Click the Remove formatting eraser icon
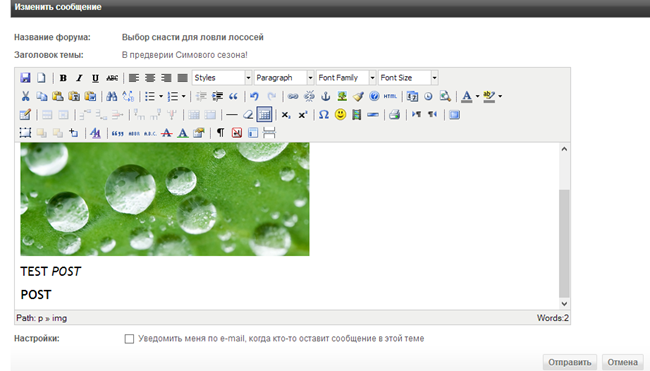650x371 pixels. pos(248,115)
